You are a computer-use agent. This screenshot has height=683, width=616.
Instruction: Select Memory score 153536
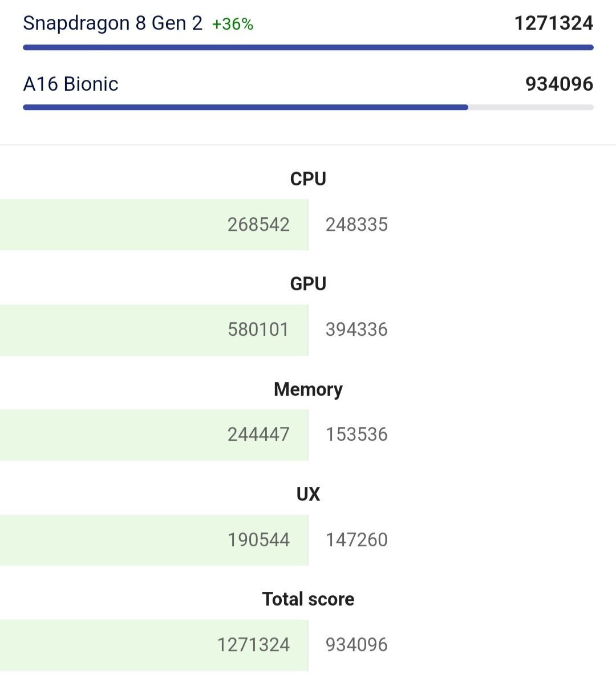click(357, 435)
